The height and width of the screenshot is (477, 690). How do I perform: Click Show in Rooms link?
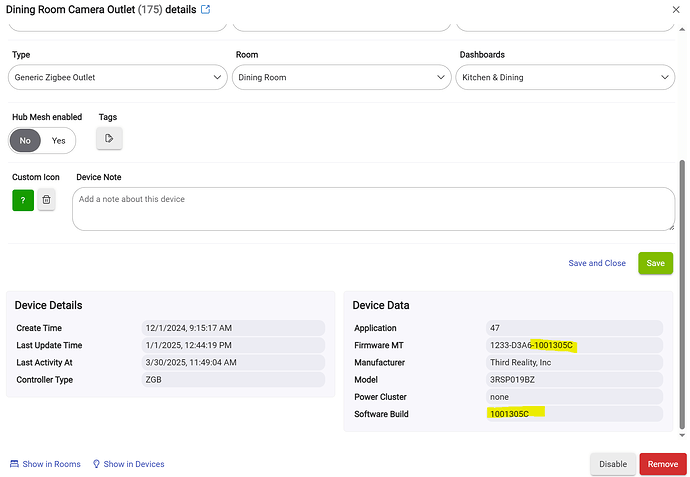tap(45, 464)
